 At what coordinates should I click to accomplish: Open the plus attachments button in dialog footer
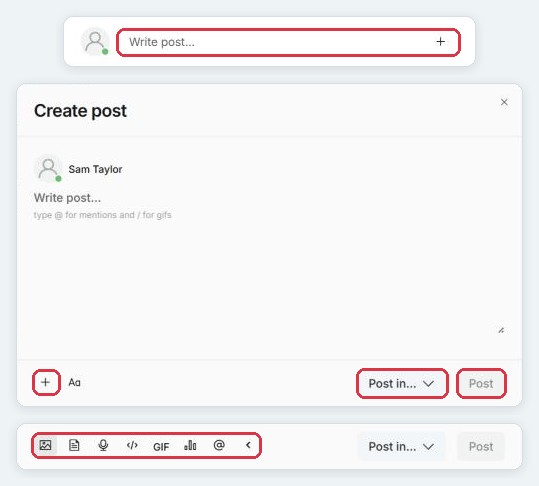(46, 382)
